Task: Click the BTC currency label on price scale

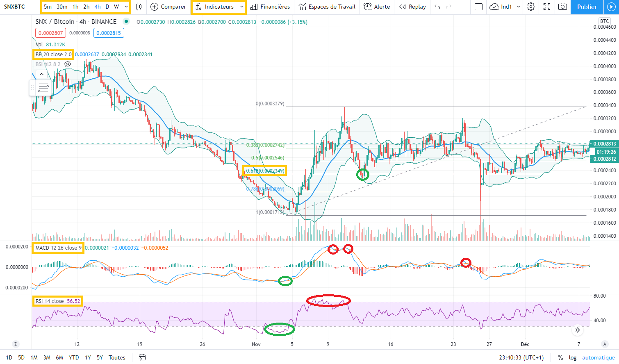Action: [x=604, y=21]
